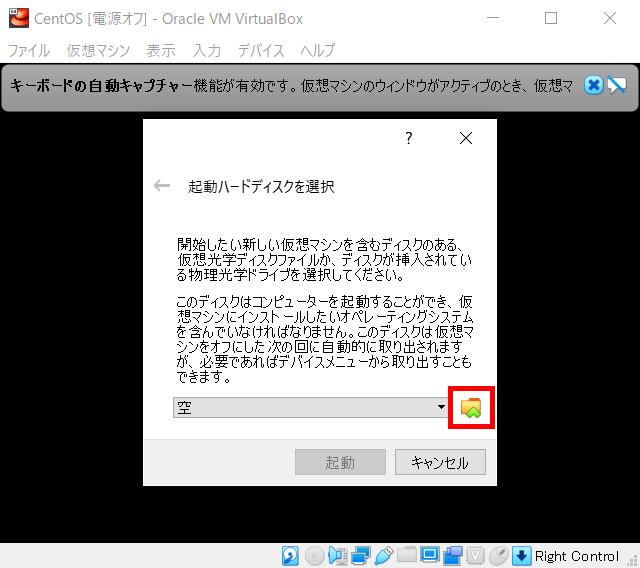Close the 起動ハードディスクを選択 dialog
640x568 pixels.
point(466,138)
